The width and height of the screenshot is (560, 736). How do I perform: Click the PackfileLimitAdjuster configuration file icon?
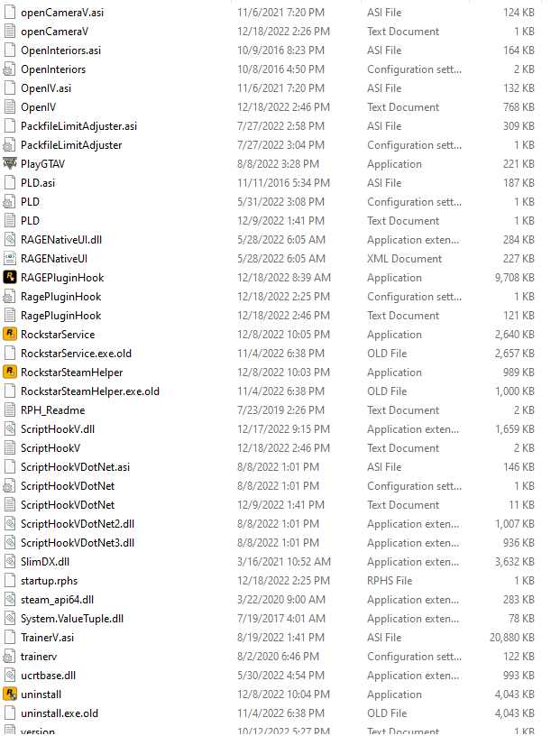[9, 145]
